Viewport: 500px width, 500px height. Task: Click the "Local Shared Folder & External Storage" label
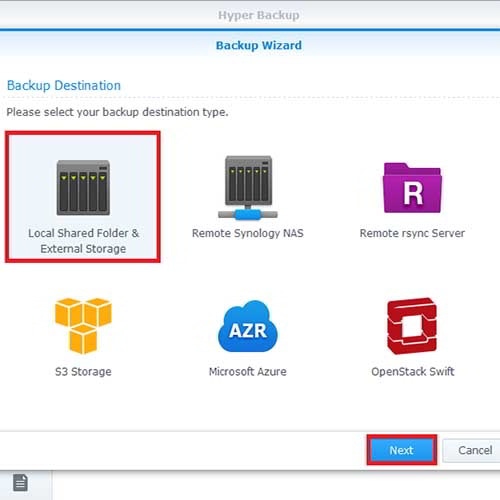[83, 241]
